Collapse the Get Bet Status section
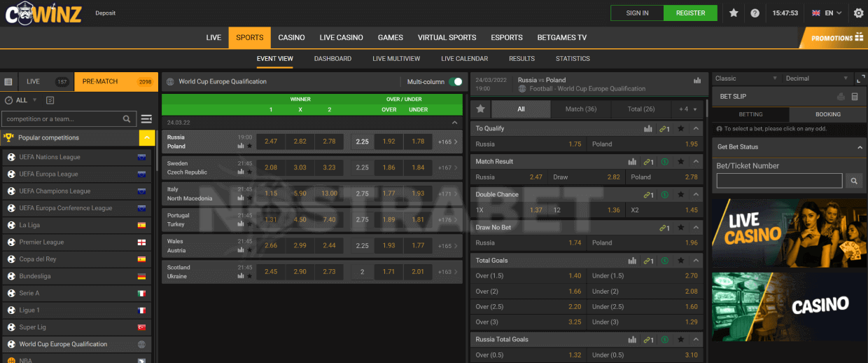 point(860,147)
